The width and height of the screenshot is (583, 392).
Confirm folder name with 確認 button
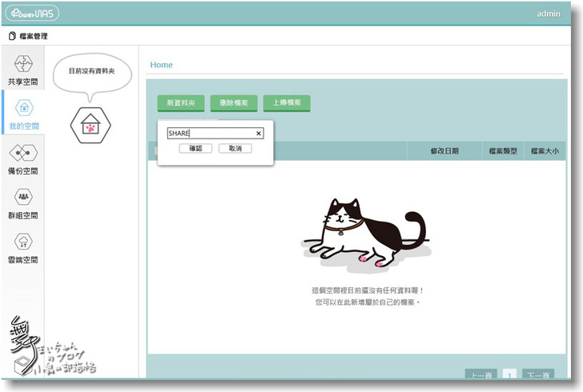coord(195,148)
